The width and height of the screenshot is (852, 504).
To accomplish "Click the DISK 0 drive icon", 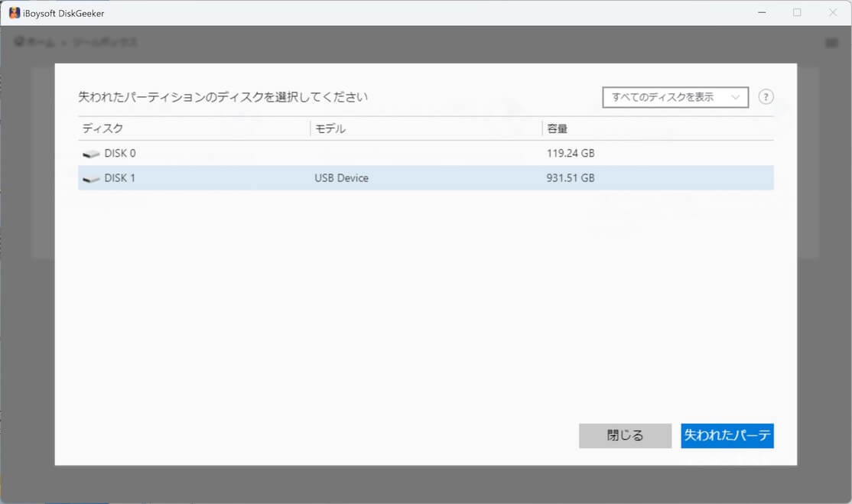I will tap(91, 154).
